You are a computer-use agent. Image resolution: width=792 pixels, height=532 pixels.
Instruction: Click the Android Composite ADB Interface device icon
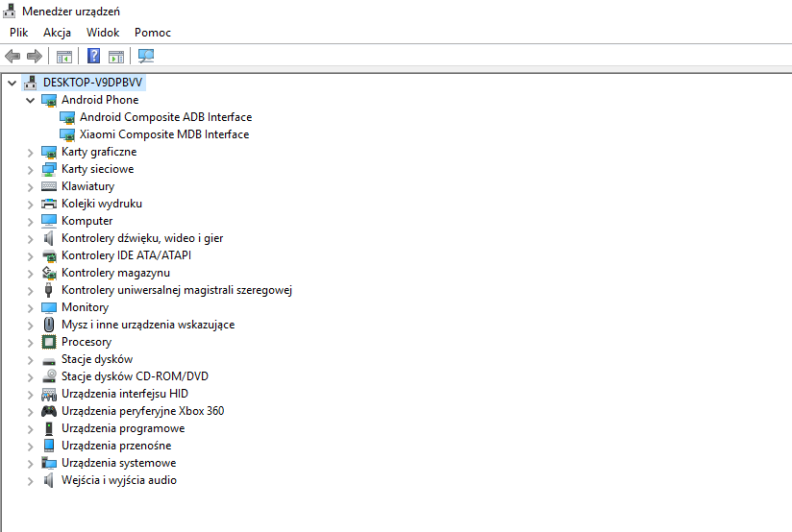click(67, 117)
